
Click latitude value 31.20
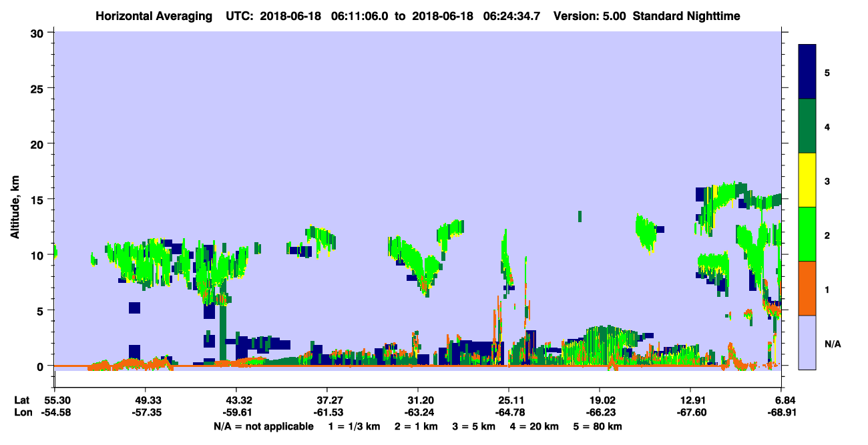coord(417,400)
